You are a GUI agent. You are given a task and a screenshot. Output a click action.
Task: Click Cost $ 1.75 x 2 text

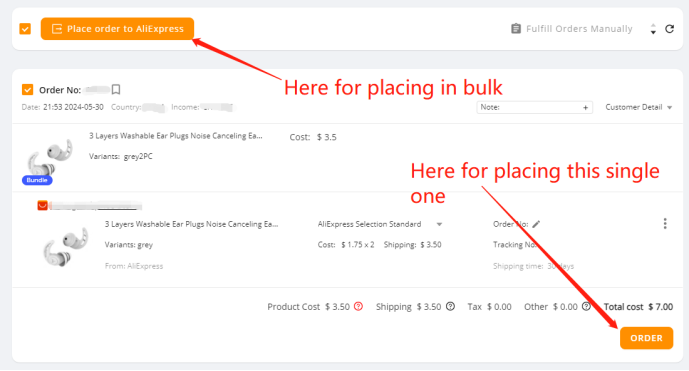346,245
